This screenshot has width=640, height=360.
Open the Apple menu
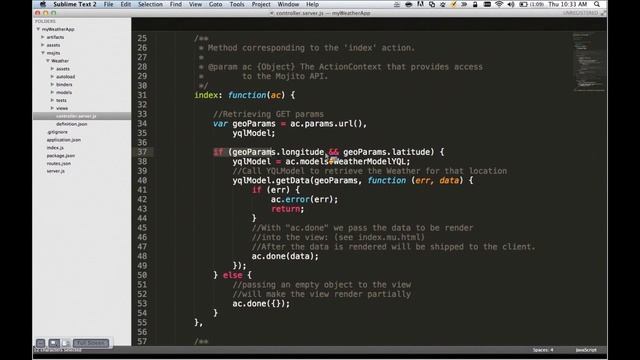(43, 4)
